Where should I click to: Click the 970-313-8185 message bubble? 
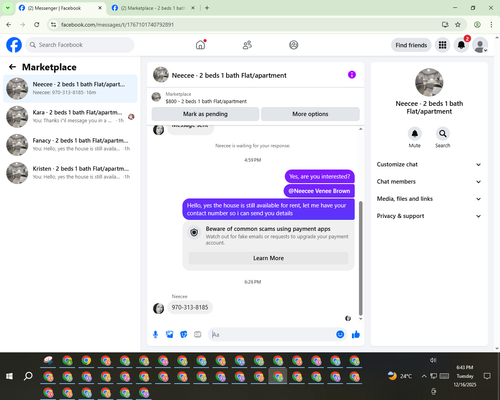point(190,307)
